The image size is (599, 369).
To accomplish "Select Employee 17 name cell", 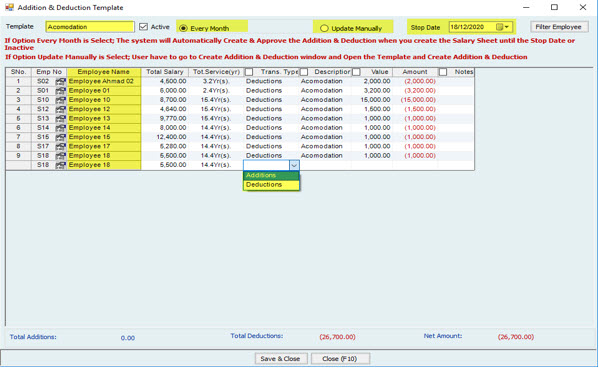I will pyautogui.click(x=104, y=146).
